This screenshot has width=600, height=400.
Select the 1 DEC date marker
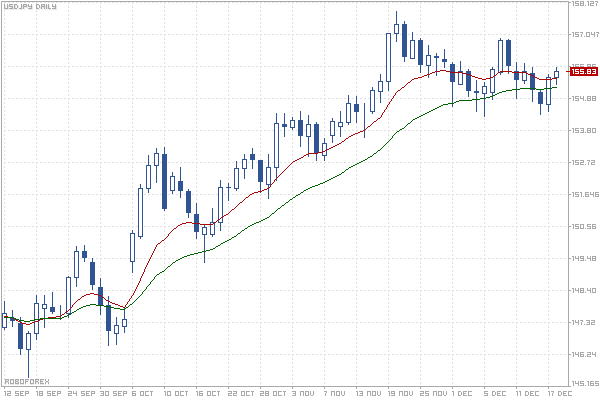(463, 394)
